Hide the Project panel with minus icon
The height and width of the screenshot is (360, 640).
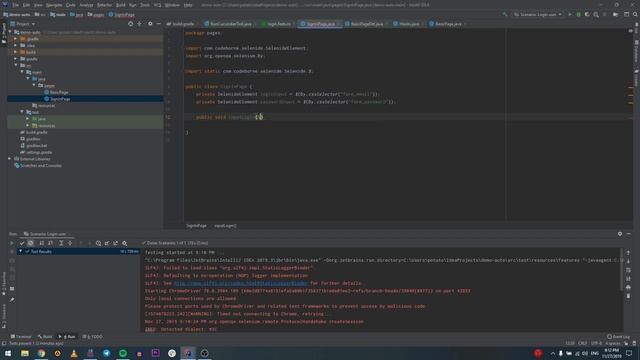pos(158,24)
